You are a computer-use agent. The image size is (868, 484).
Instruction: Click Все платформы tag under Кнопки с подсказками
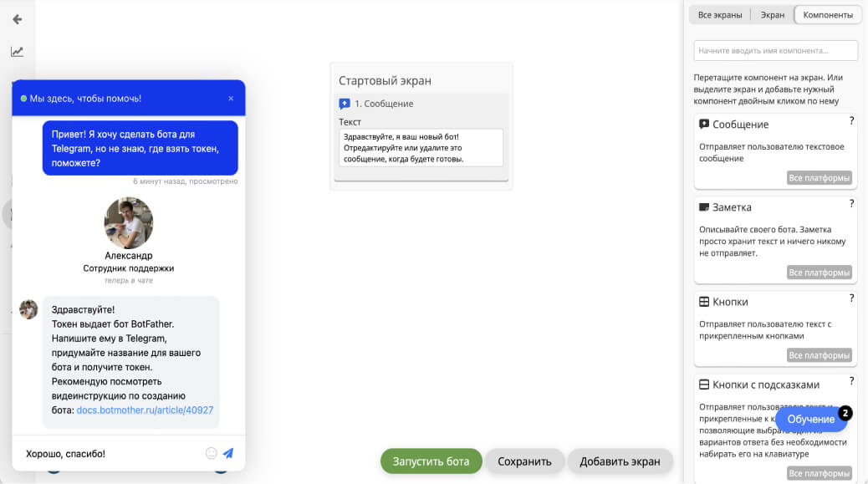[819, 473]
